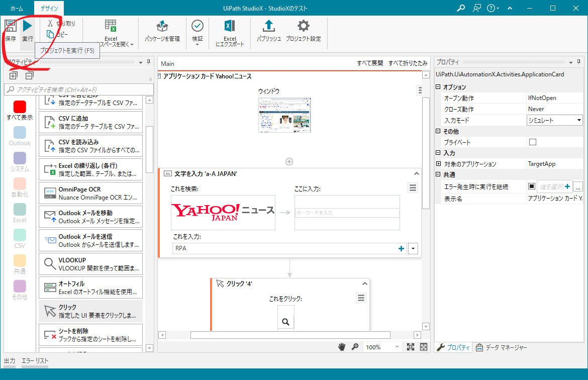The width and height of the screenshot is (588, 380).
Task: Open the エラー リスト panel tab
Action: [35, 360]
